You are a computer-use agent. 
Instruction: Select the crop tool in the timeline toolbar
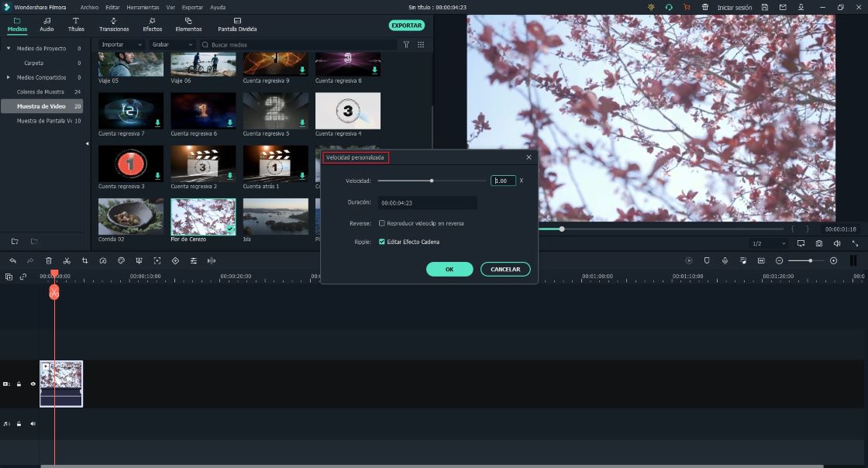[84, 260]
